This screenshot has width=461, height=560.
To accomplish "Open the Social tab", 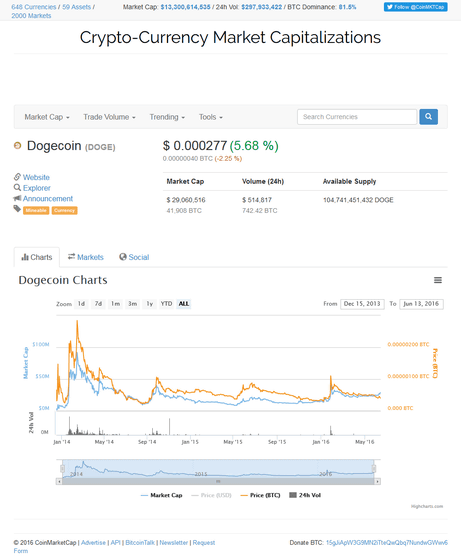I will (134, 257).
